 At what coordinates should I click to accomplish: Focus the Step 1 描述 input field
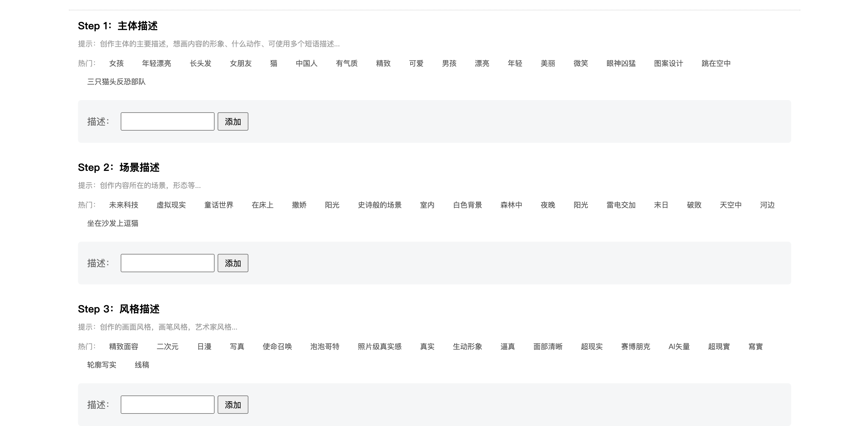167,121
